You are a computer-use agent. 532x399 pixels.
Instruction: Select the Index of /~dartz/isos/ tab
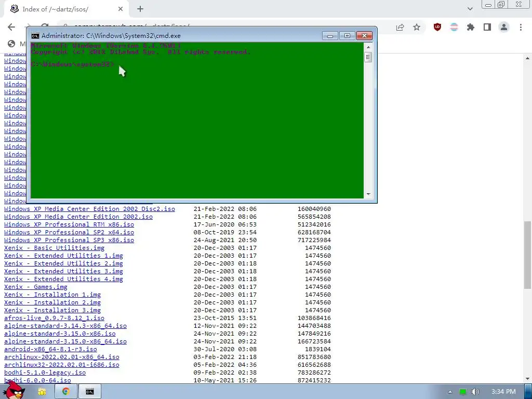[x=66, y=9]
